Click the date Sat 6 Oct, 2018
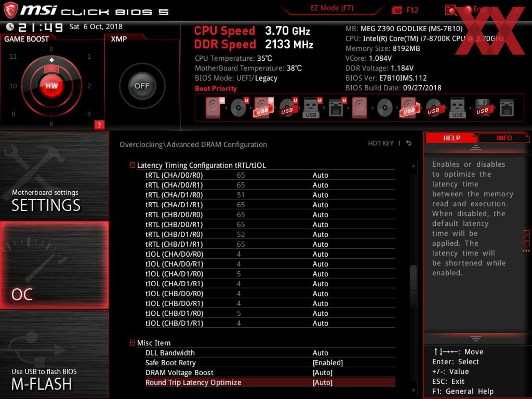 tap(96, 27)
